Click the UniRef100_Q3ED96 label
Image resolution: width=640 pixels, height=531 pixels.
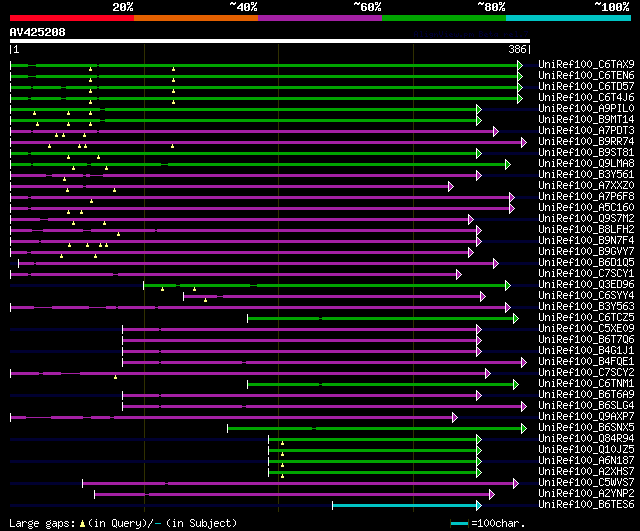[x=586, y=285]
